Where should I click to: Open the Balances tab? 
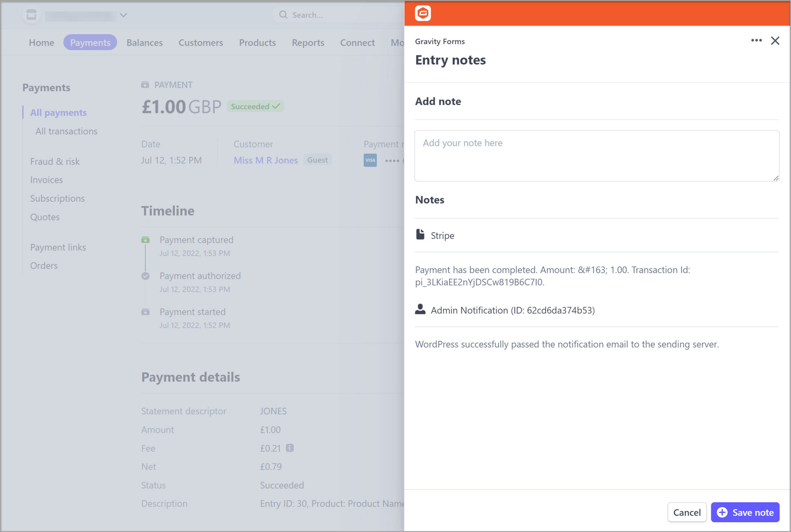click(145, 43)
